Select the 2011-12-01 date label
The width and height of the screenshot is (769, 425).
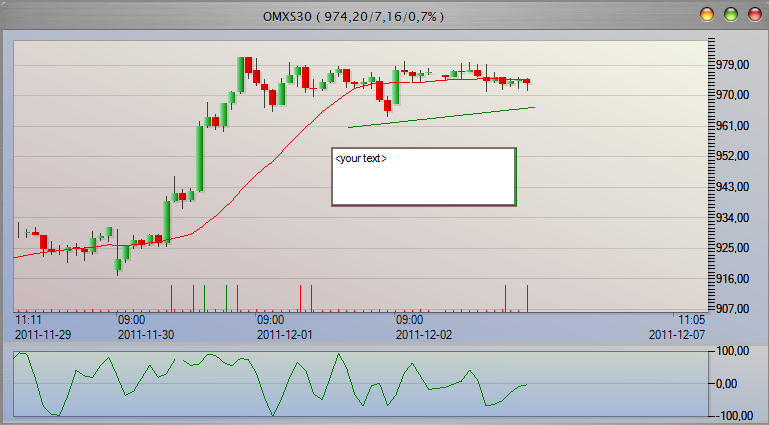286,335
